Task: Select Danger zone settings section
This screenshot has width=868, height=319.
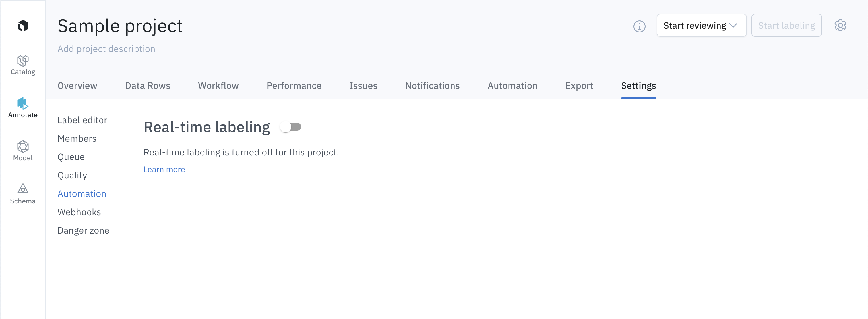Action: pyautogui.click(x=83, y=230)
